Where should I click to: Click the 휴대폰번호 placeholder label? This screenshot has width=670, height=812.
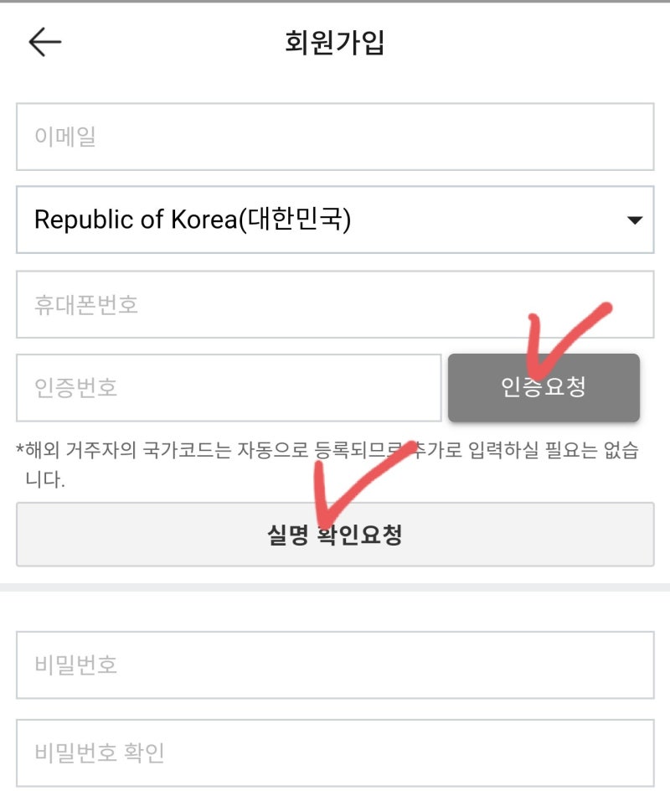point(86,304)
